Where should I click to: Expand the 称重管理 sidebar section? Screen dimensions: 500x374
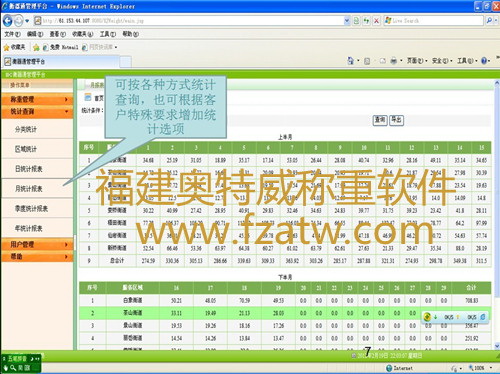(x=37, y=99)
